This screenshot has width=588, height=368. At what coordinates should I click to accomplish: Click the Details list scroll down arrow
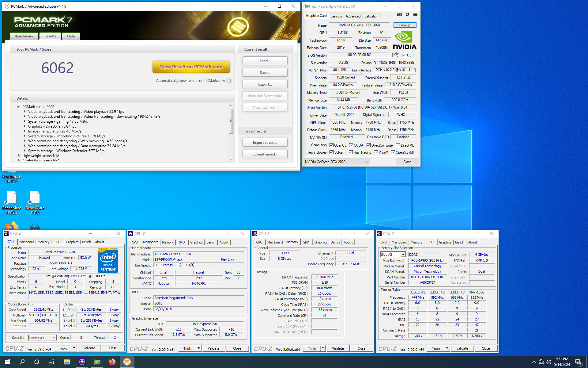pyautogui.click(x=231, y=159)
